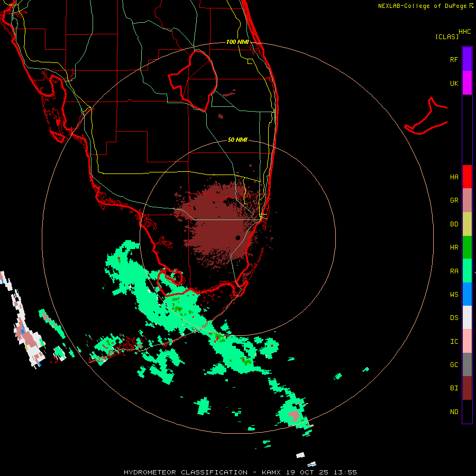
Task: Select the "IC" legend label
Action: point(454,342)
